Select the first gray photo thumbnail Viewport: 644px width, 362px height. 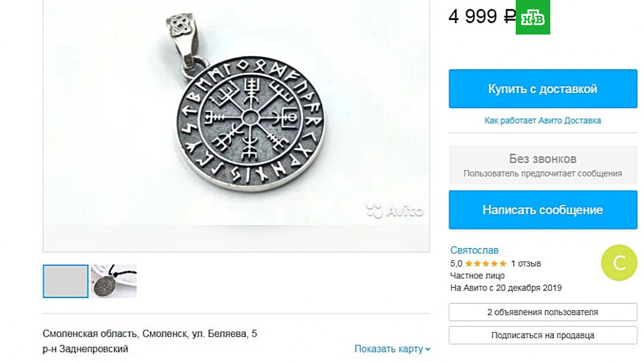(x=65, y=281)
